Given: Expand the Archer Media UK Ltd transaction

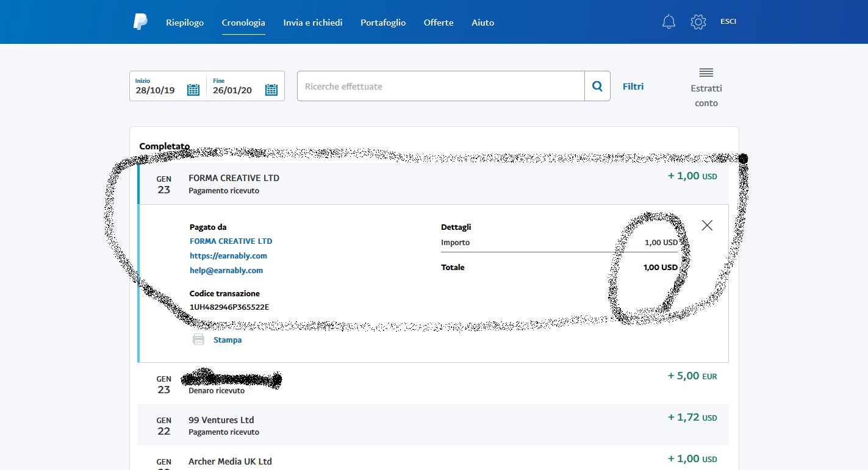Looking at the screenshot, I should pyautogui.click(x=433, y=458).
